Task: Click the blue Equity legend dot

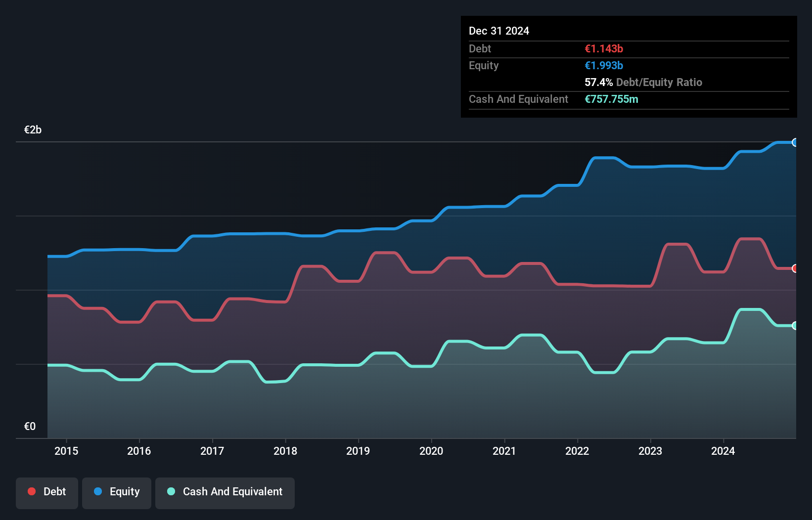Action: click(98, 491)
